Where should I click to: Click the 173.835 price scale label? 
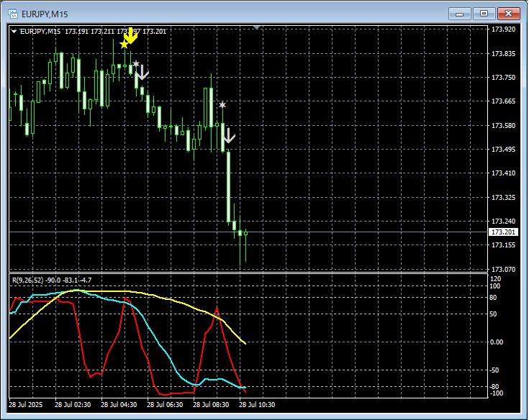click(503, 54)
